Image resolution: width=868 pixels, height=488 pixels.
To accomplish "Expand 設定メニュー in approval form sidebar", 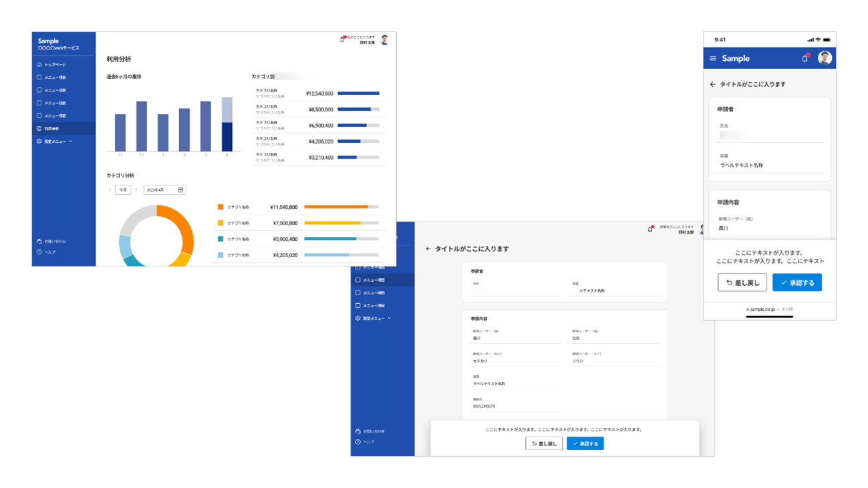I will click(374, 318).
